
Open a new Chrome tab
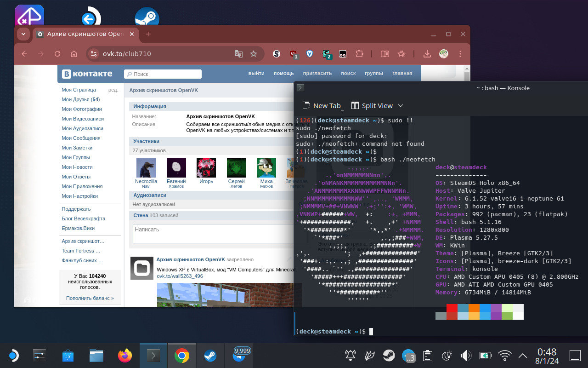pos(148,34)
